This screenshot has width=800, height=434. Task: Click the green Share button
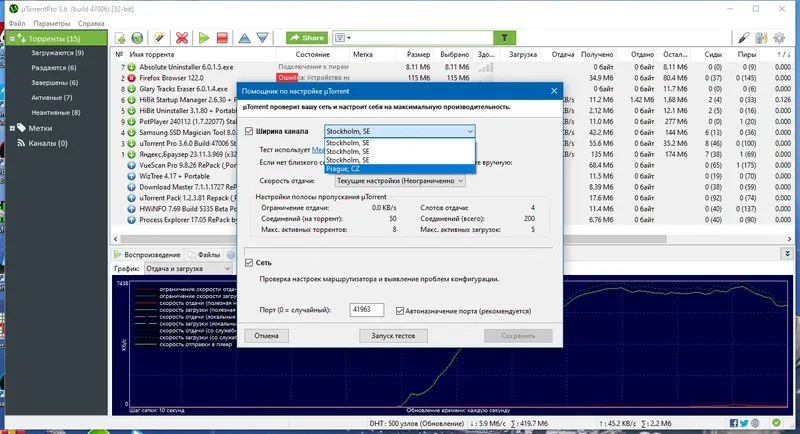(307, 38)
